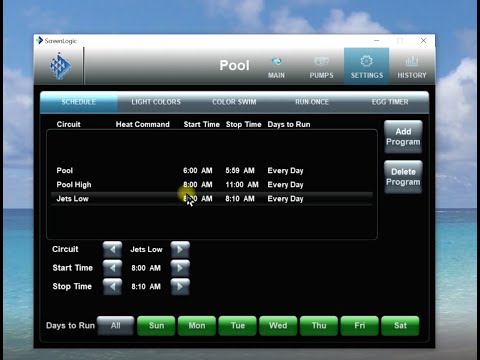Select the Pool High schedule row

212,185
